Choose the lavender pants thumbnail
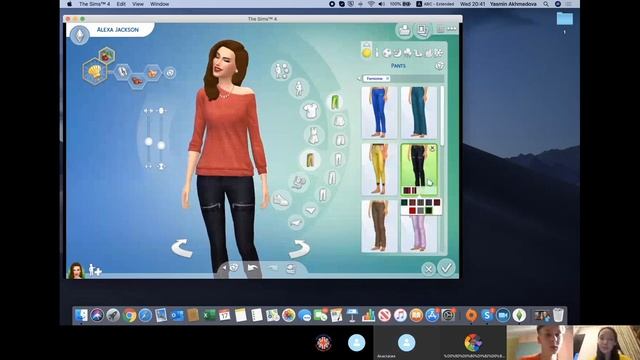Viewport: 640px width, 360px height. tap(419, 234)
